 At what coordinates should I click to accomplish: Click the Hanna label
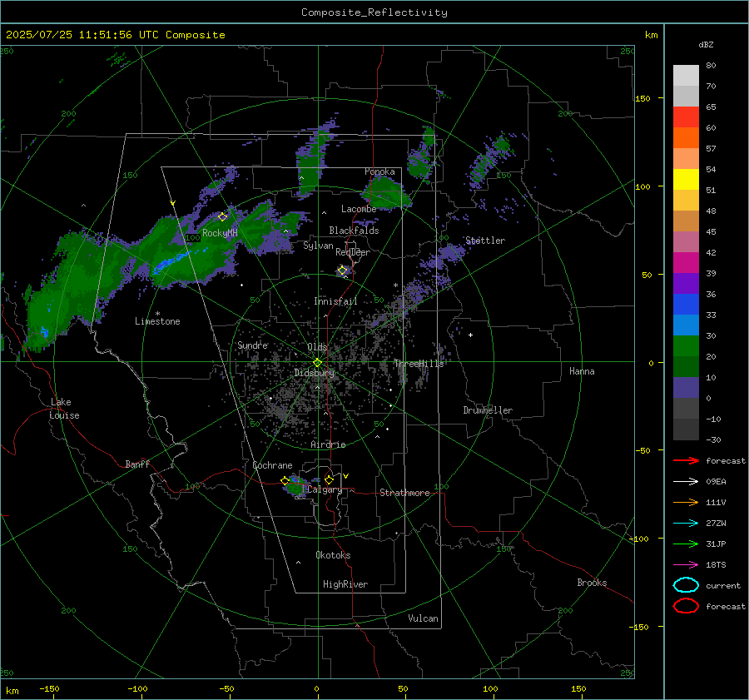582,372
